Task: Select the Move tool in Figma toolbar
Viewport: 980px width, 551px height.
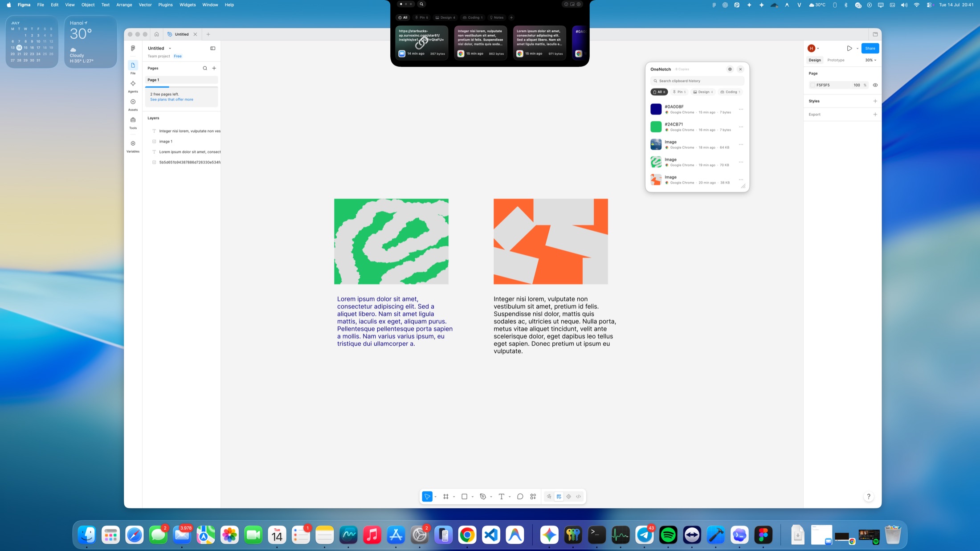Action: tap(427, 496)
